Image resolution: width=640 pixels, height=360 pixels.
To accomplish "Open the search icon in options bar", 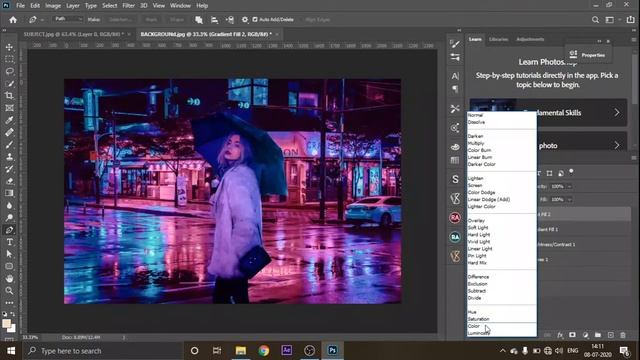I will tap(596, 20).
